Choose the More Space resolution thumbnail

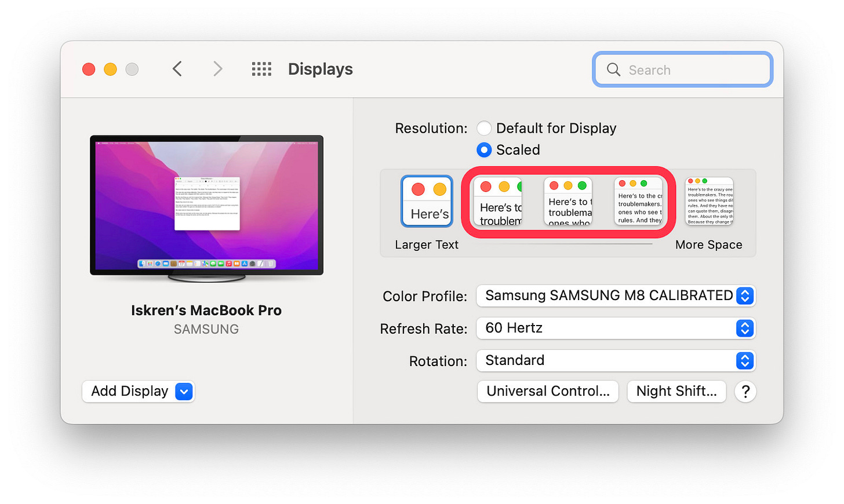click(x=710, y=202)
